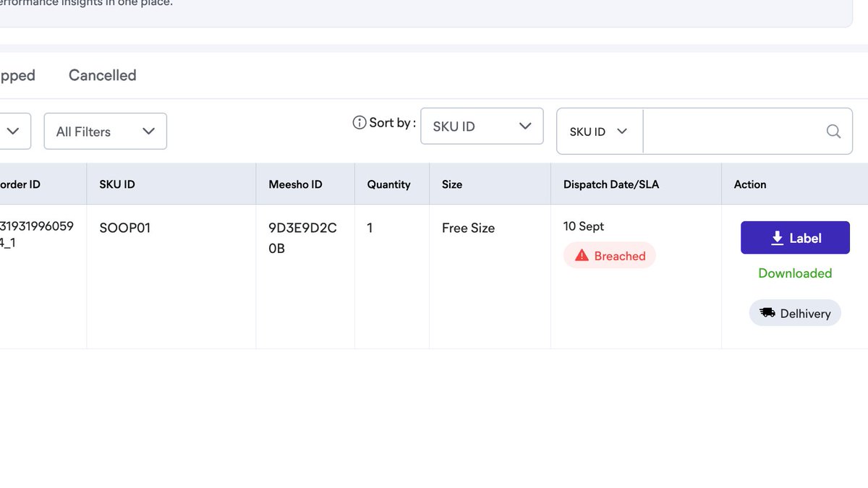This screenshot has height=488, width=868.
Task: Click the Sort by label text
Action: (392, 123)
